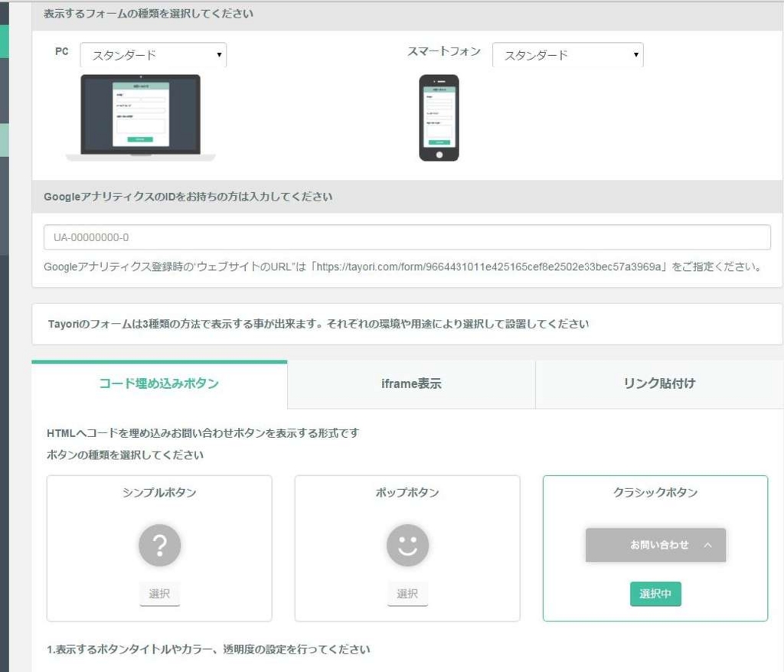Click the gray お問い合わせ classic button preview
The height and width of the screenshot is (672, 784).
(655, 545)
